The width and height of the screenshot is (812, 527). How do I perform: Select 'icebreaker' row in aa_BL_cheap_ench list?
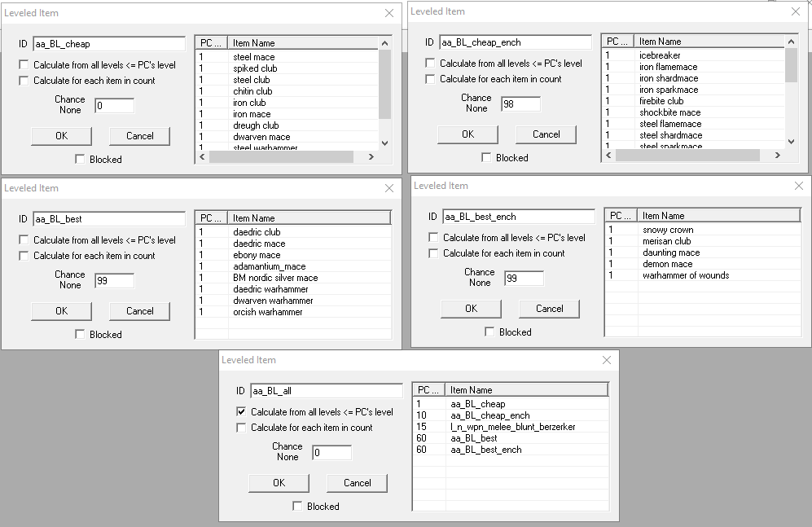point(694,55)
